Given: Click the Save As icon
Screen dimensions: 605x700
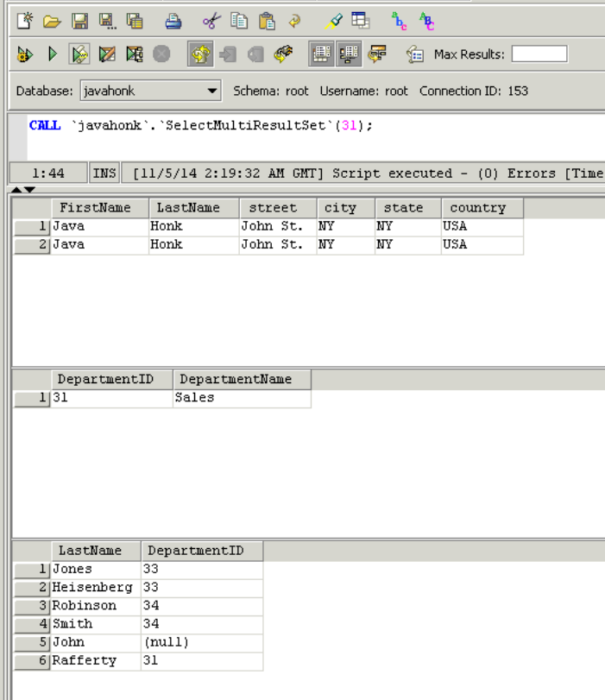Looking at the screenshot, I should click(x=107, y=21).
